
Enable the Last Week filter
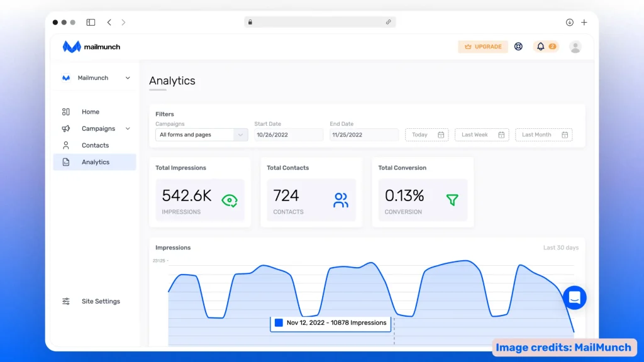point(481,134)
